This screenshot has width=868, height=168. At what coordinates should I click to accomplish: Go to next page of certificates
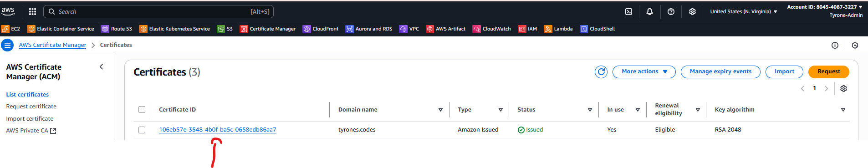point(826,89)
